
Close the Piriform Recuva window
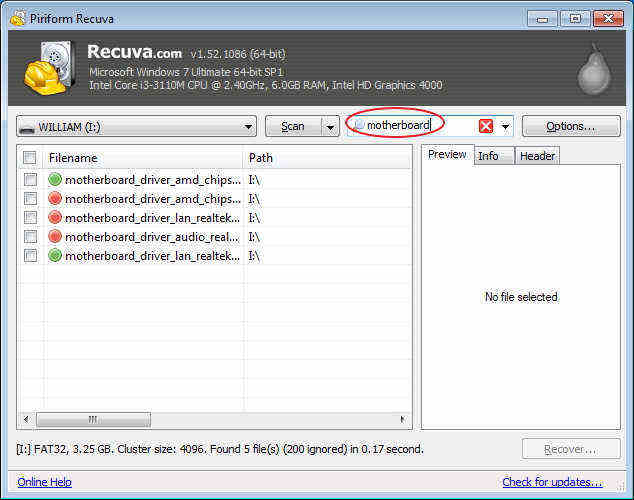[x=608, y=19]
